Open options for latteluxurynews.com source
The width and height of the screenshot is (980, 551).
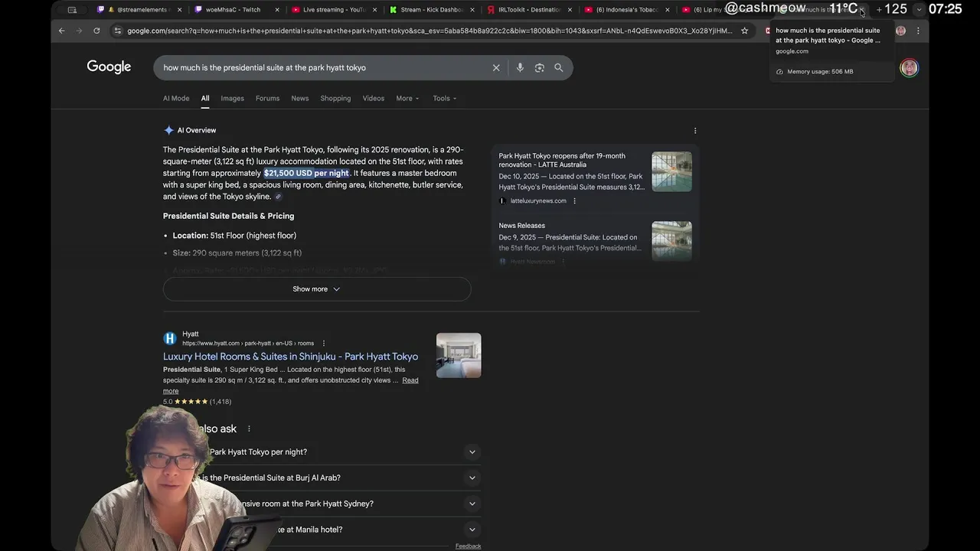(574, 201)
